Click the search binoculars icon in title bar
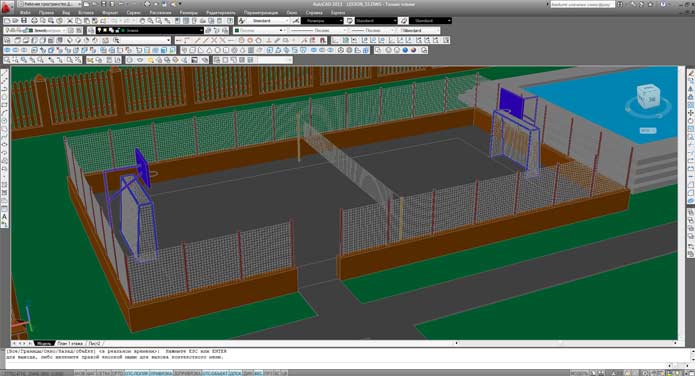This screenshot has width=695, height=376. pos(620,4)
